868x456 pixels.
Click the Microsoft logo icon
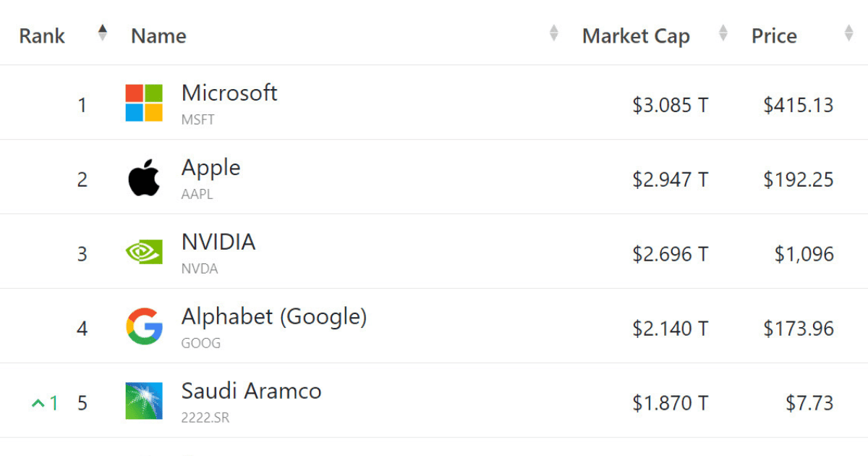click(144, 103)
